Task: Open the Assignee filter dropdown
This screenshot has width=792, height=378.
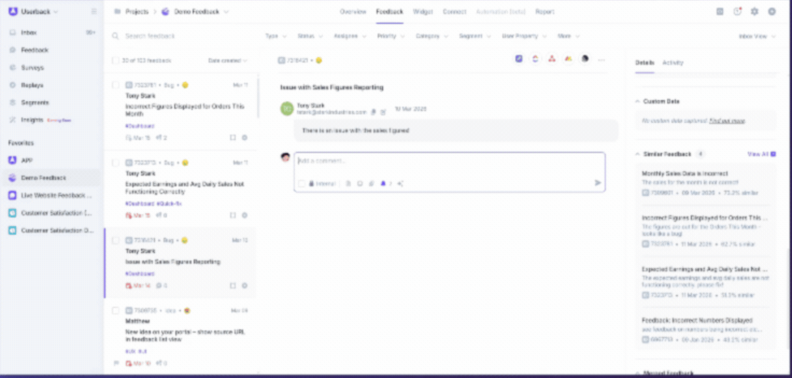Action: [350, 36]
